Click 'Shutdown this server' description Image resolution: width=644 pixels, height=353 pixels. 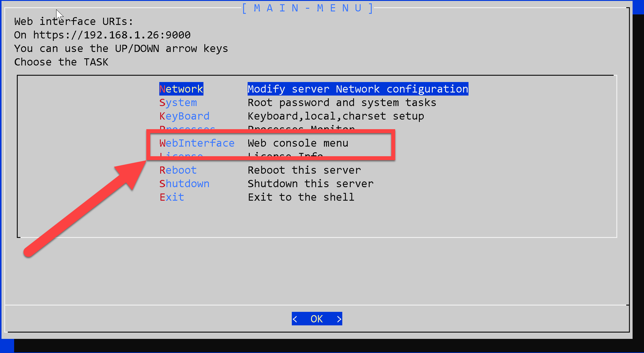310,184
